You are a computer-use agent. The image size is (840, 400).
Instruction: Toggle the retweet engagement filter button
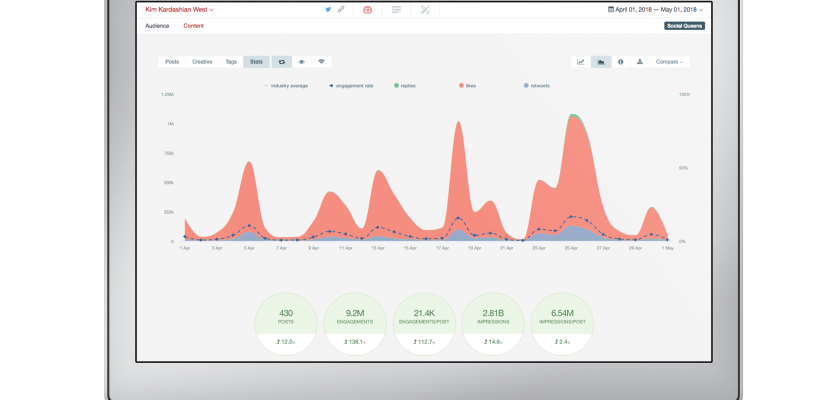click(x=282, y=62)
